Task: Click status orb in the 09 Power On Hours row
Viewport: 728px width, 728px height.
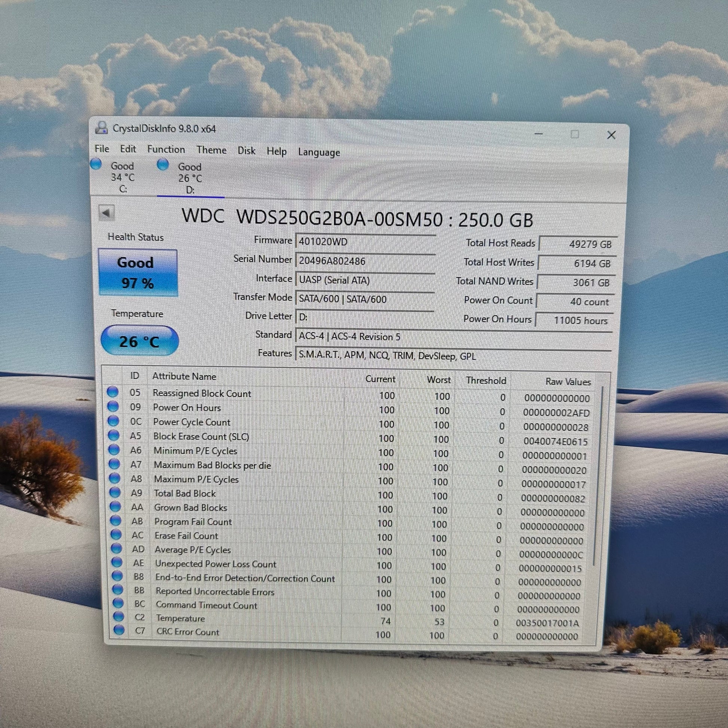Action: pyautogui.click(x=113, y=406)
